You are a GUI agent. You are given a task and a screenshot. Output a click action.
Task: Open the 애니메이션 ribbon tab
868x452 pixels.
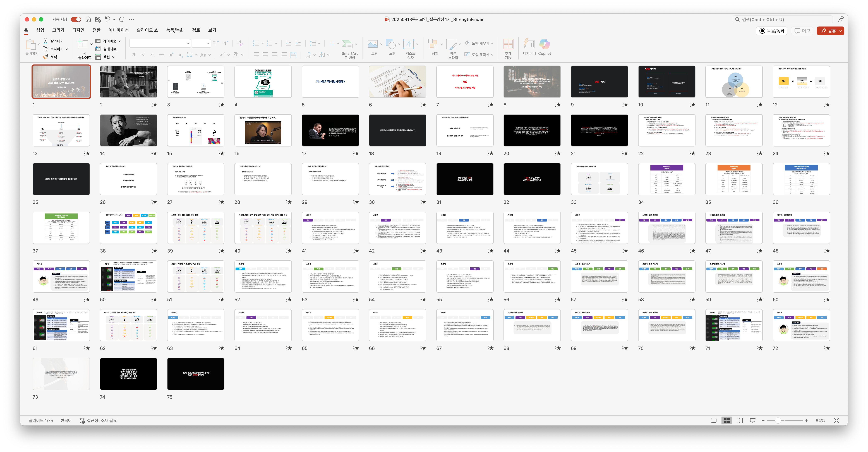pos(118,30)
